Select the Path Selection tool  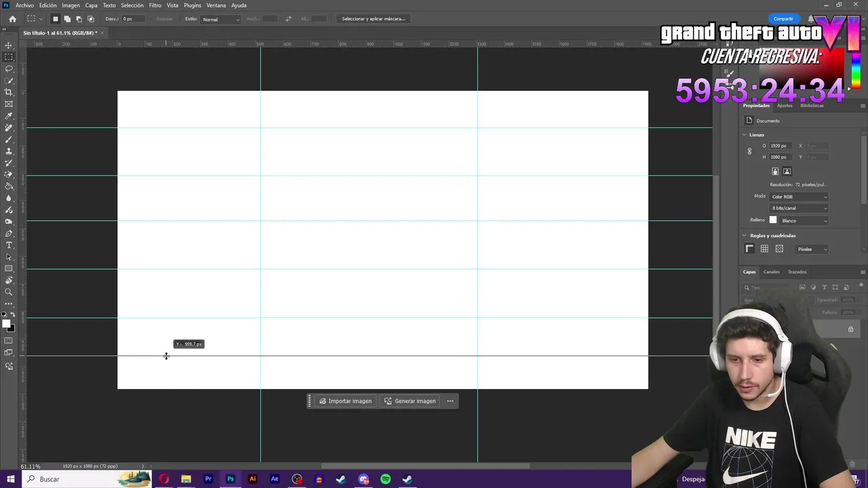pyautogui.click(x=9, y=257)
